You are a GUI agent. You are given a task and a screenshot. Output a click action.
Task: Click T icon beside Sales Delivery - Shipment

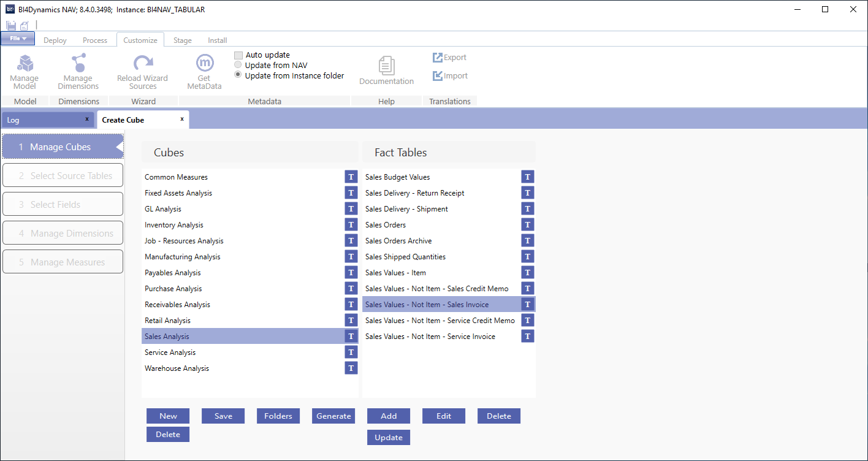click(527, 209)
